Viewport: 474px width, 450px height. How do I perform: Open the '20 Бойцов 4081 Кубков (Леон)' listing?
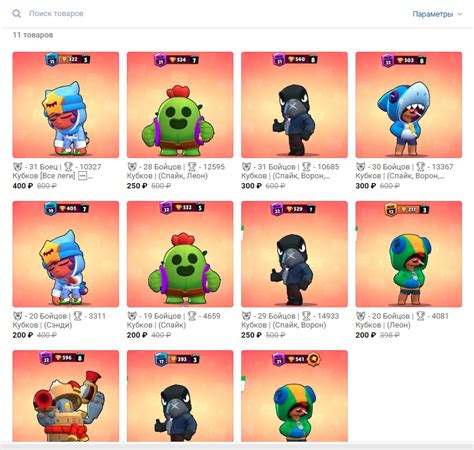click(402, 320)
